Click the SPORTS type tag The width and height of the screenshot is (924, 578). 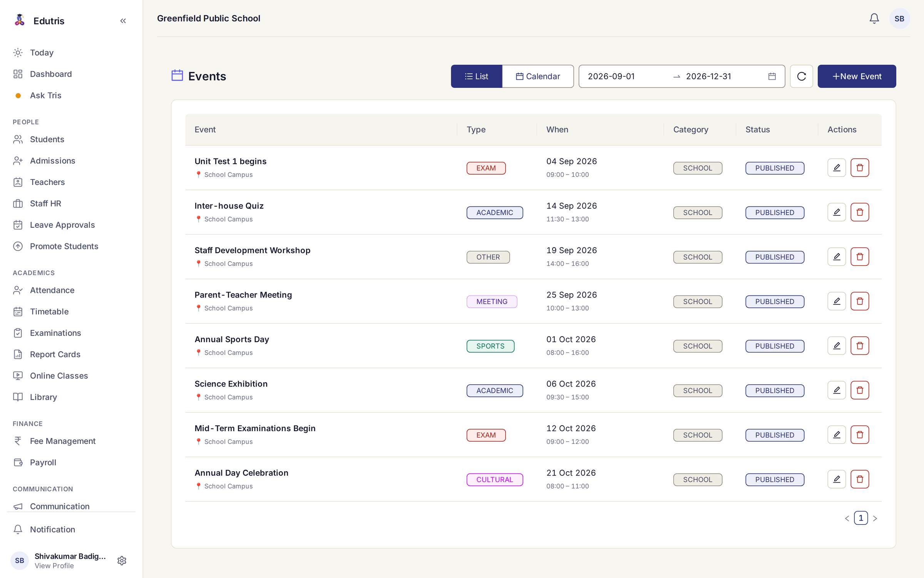(x=490, y=346)
